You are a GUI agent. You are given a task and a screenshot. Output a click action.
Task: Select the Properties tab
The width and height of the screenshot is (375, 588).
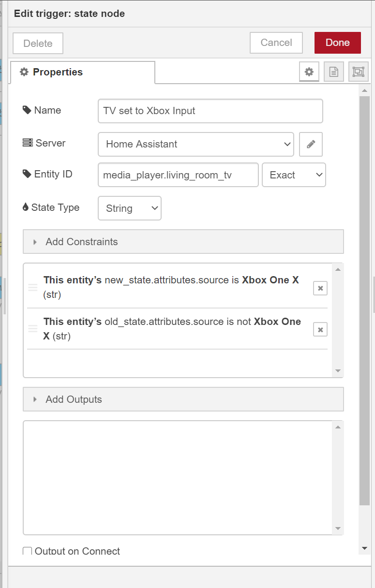(82, 73)
